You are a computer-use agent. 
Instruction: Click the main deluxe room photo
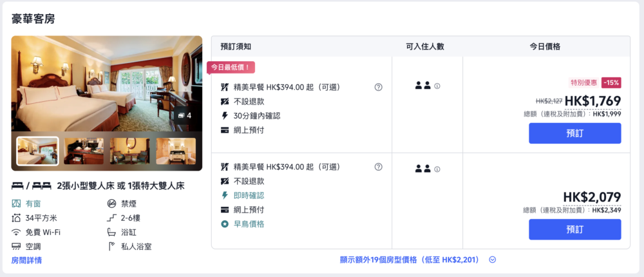[106, 84]
